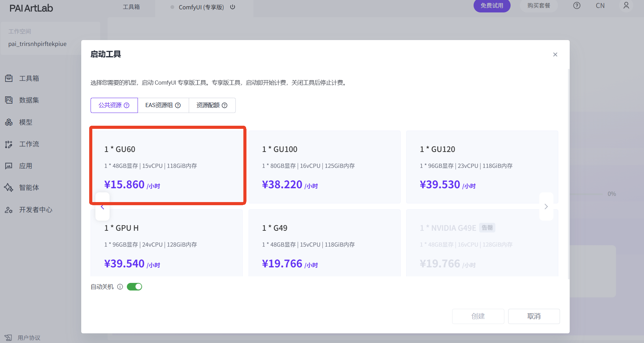Screen dimensions: 644x343
Task: Click the 购买套餐 button
Action: tap(539, 6)
